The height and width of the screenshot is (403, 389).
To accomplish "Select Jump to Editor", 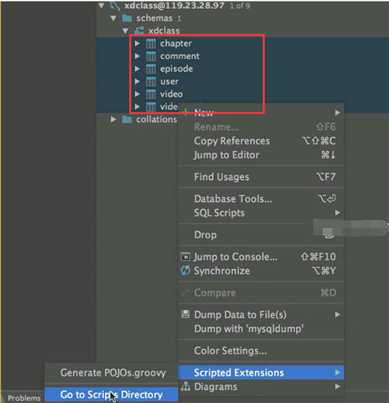I will [x=260, y=155].
